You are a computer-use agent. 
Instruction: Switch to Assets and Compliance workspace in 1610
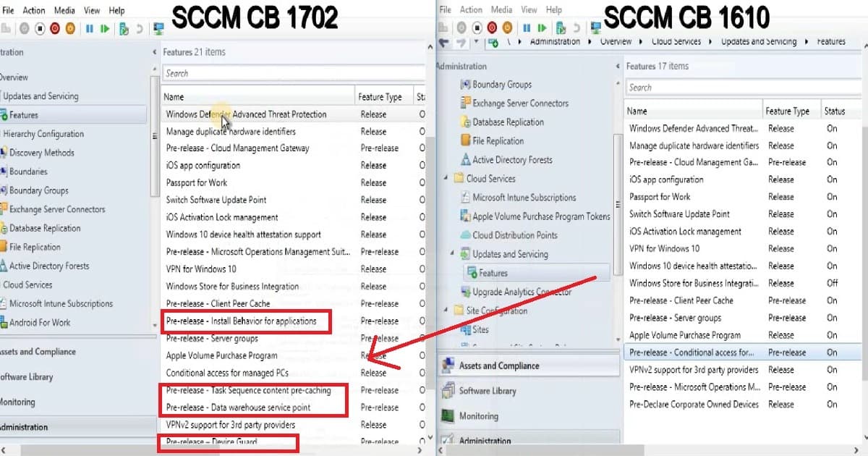tap(528, 366)
